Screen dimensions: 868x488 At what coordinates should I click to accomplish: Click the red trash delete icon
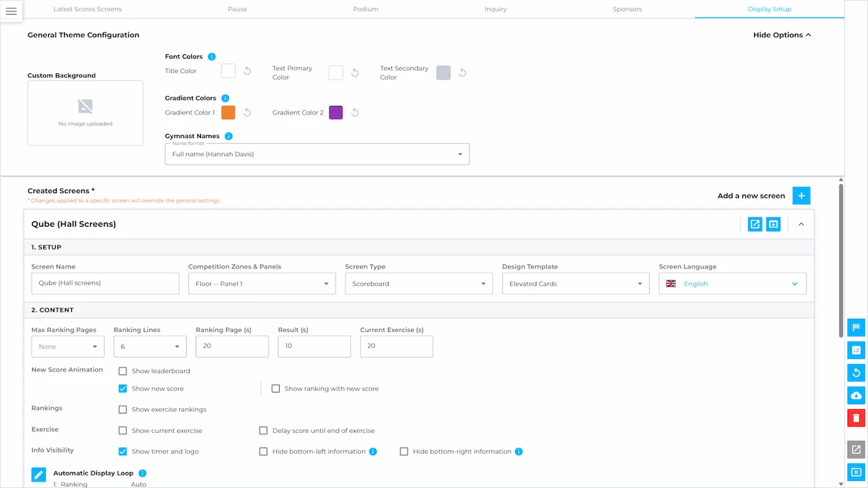pos(856,418)
